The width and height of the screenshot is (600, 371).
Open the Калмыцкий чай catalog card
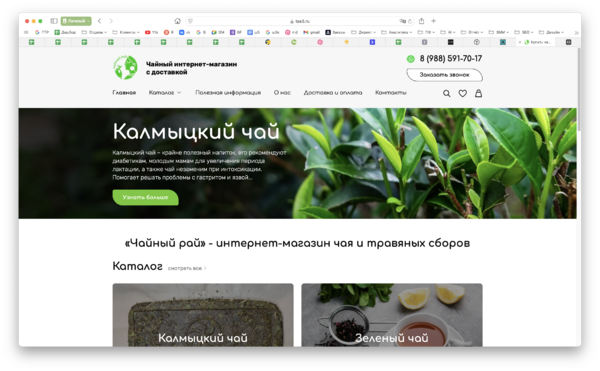tap(203, 315)
